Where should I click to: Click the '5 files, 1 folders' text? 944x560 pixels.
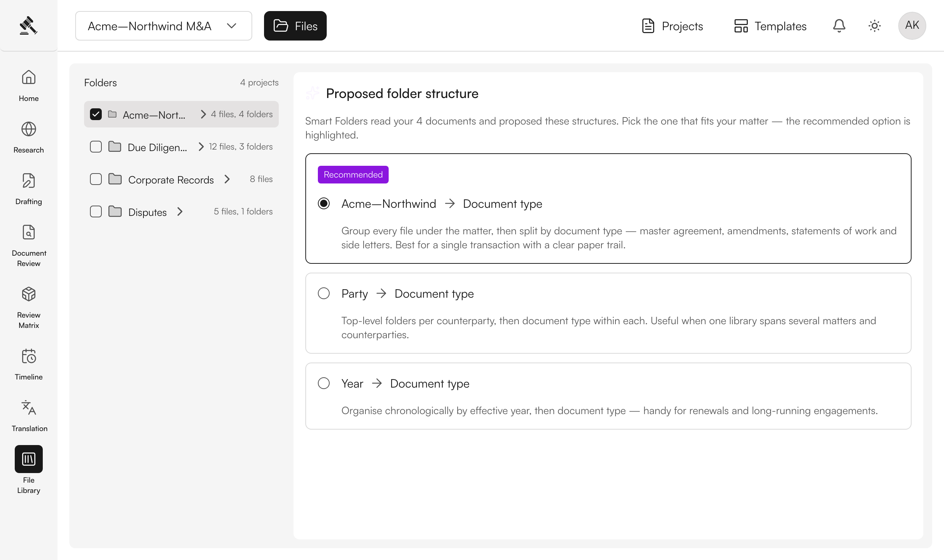(x=243, y=211)
